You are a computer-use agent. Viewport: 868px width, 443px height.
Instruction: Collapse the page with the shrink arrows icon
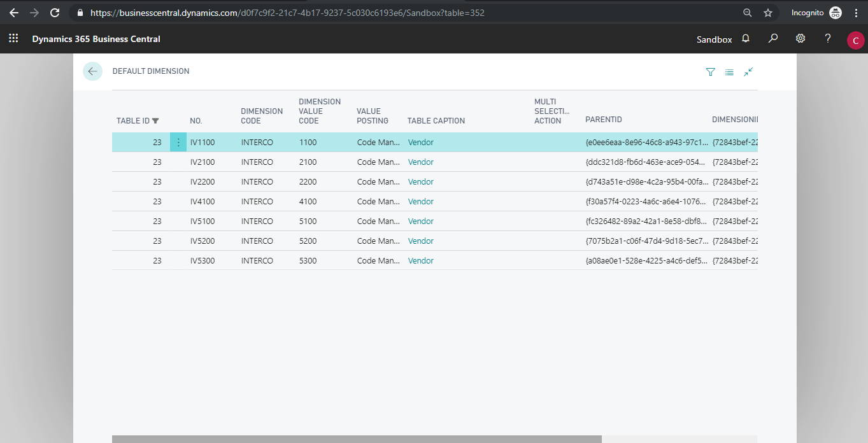point(748,72)
